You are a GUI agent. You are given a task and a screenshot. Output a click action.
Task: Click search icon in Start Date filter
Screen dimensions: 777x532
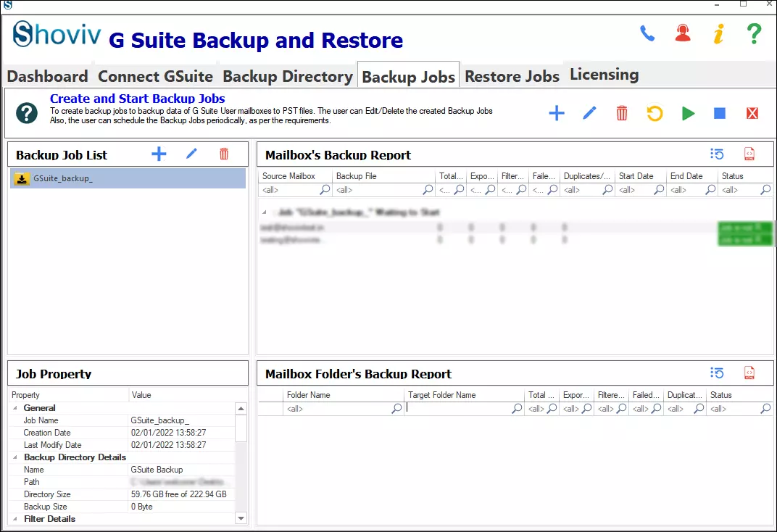(x=659, y=189)
